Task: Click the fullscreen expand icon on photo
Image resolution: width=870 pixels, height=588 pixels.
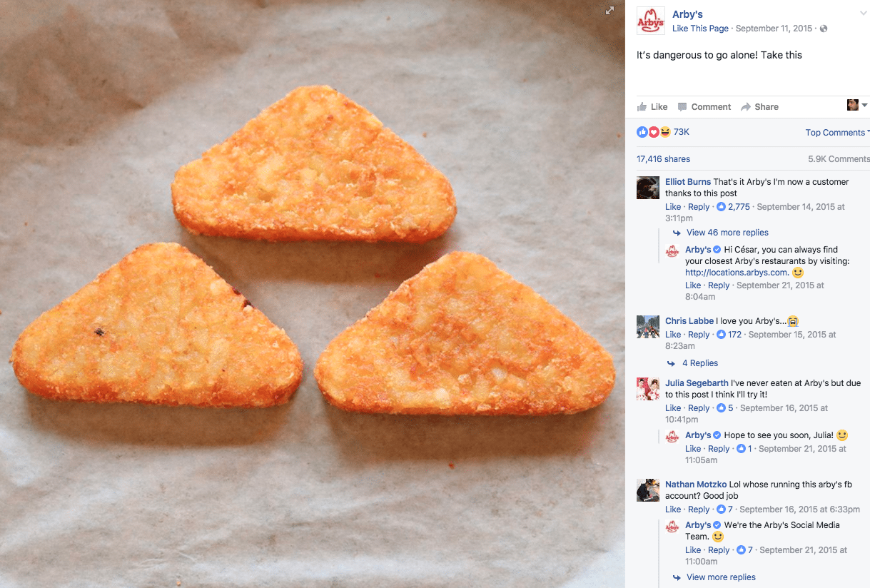Action: coord(609,11)
